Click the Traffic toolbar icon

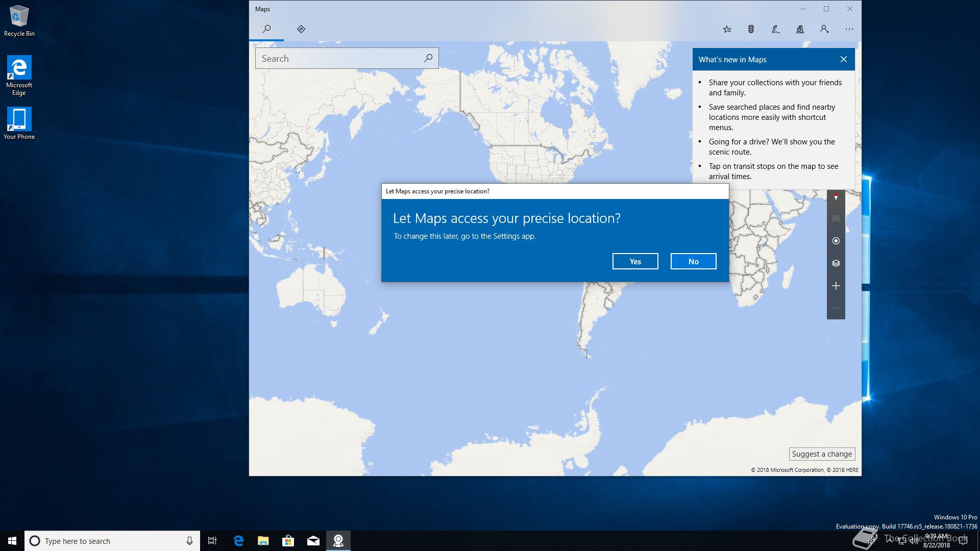[x=751, y=29]
